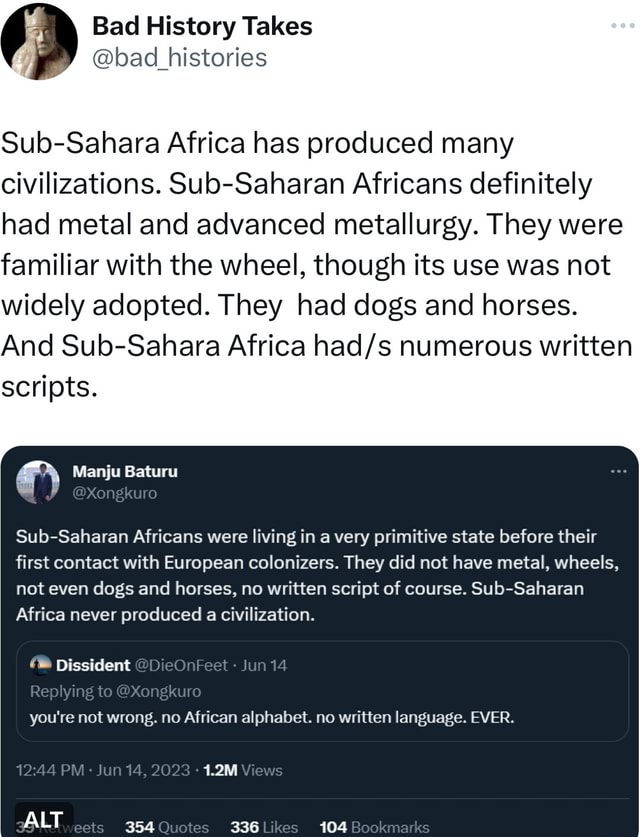
Task: Click the Bad History Takes display name
Action: pyautogui.click(x=200, y=26)
